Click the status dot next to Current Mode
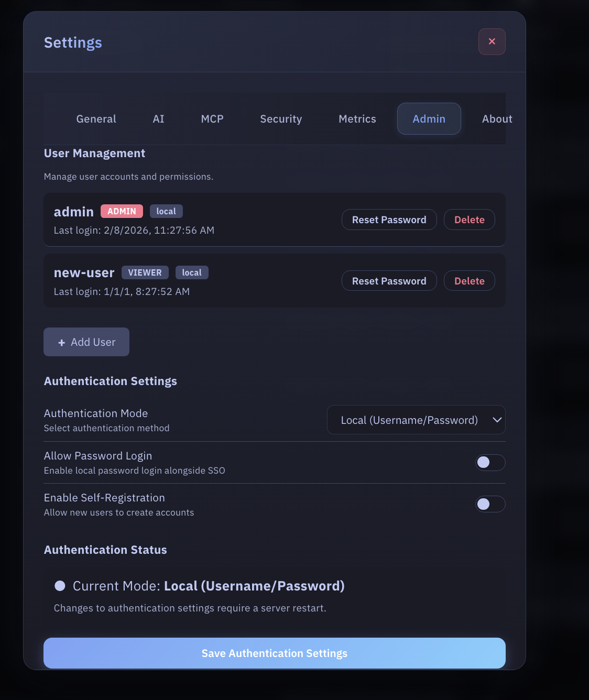The height and width of the screenshot is (700, 589). [59, 585]
